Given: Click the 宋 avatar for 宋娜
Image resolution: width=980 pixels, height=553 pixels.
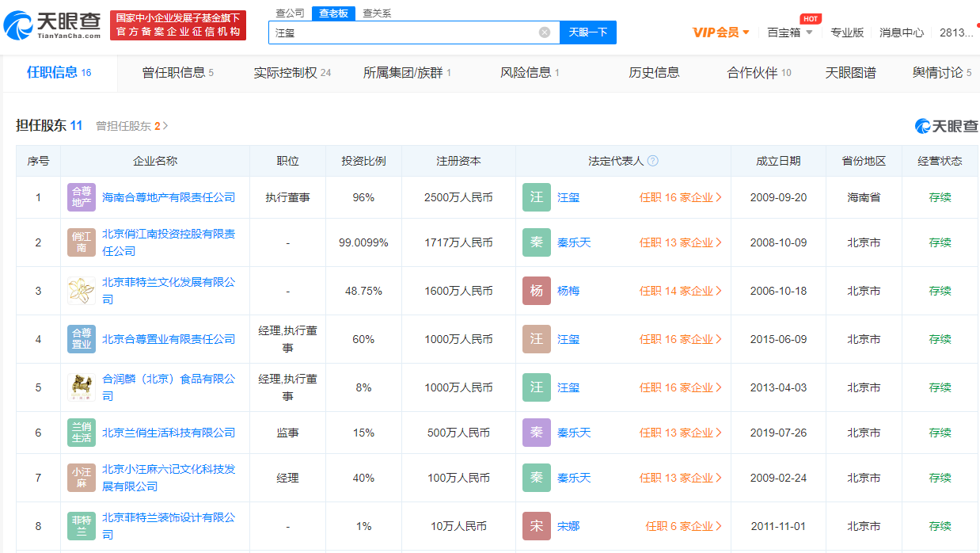Looking at the screenshot, I should 537,526.
